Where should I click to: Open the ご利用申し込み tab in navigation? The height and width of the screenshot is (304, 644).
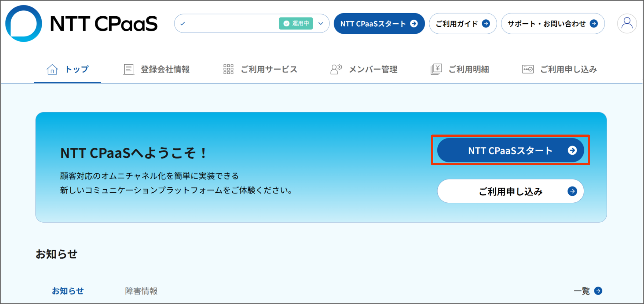pos(560,69)
